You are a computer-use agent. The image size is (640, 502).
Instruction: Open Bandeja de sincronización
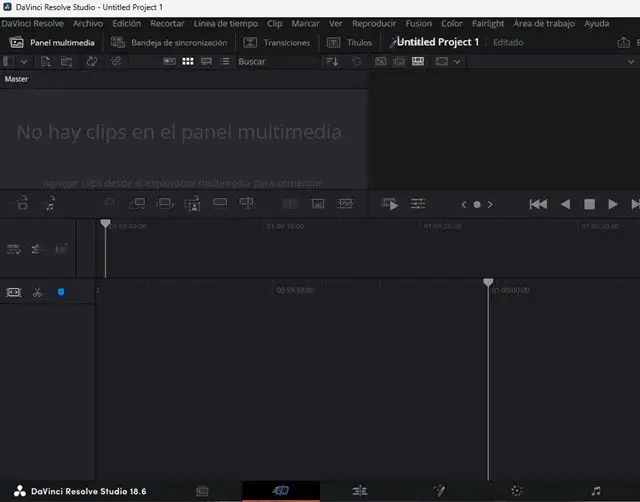169,42
